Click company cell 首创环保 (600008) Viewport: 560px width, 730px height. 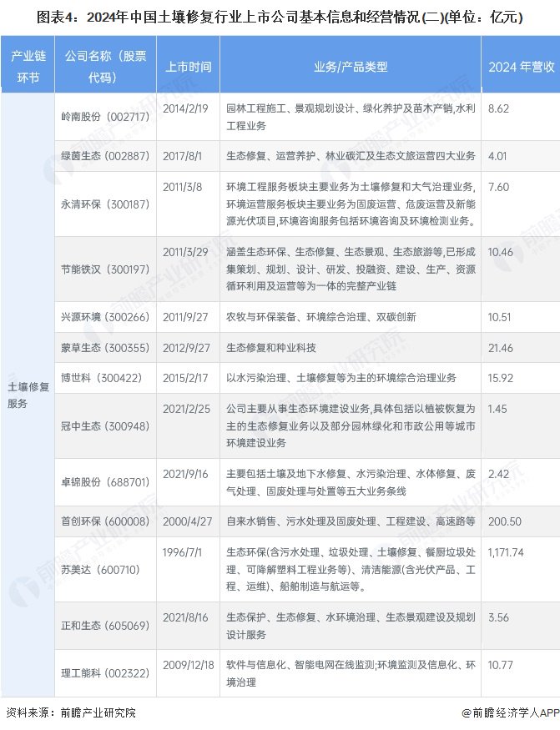tap(105, 521)
